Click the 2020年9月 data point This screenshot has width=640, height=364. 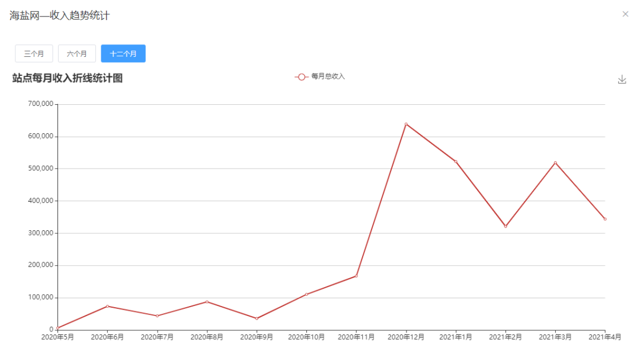tap(257, 318)
